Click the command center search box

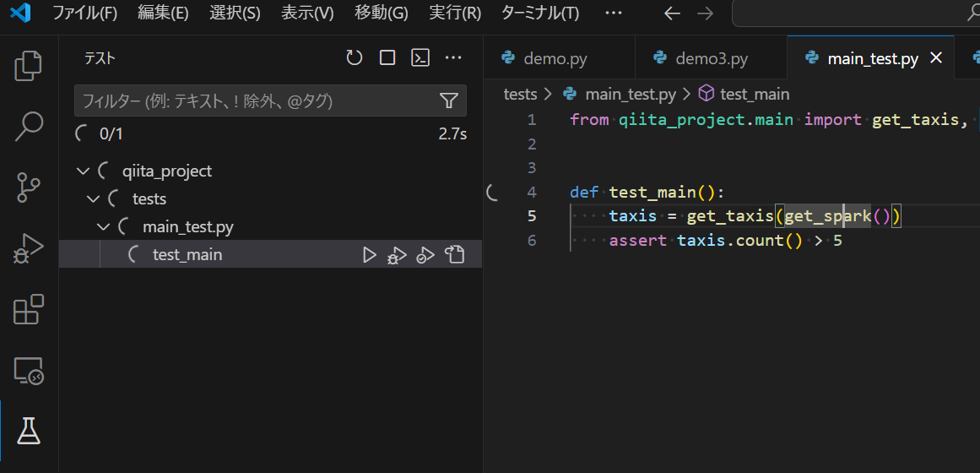click(x=856, y=14)
